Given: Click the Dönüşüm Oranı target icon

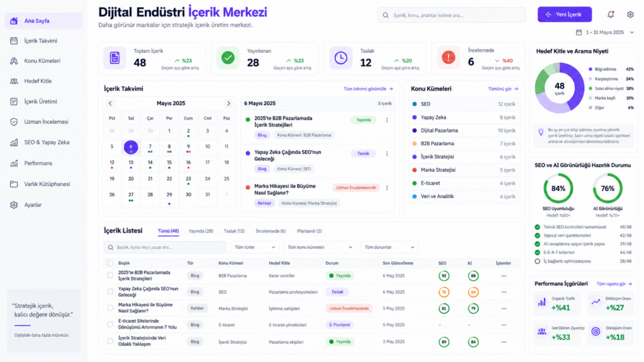Looking at the screenshot, I should point(596,331).
